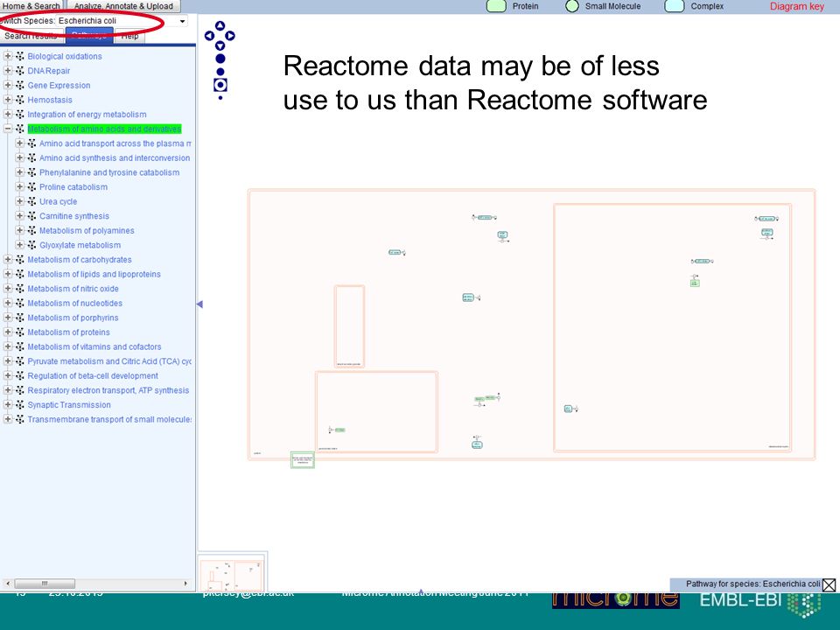Collapse Metabolism of amino acids and derivatives
Viewport: 840px width, 630px height.
pos(8,129)
